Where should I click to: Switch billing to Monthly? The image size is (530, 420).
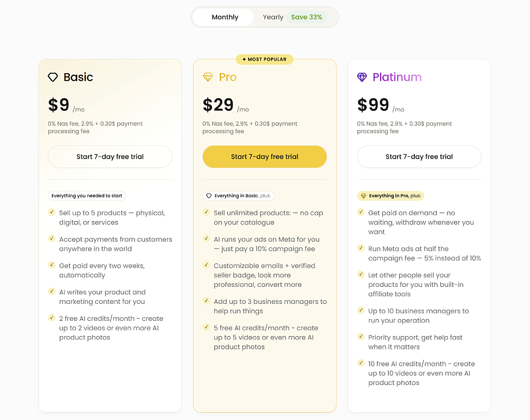coord(225,17)
